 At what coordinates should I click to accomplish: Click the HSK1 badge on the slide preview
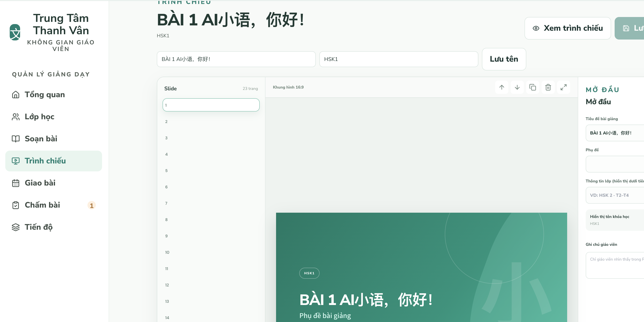point(309,273)
